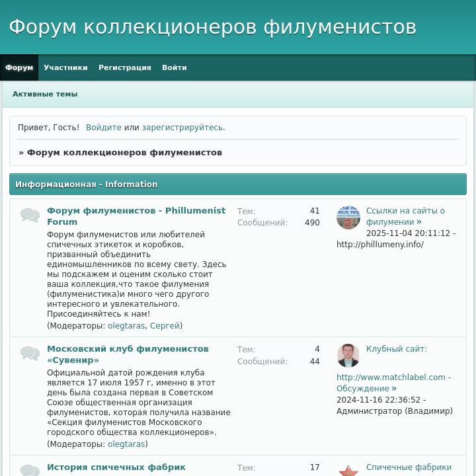Click speech bubble icon beside Форум филуменистов
Screen dimensions: 476x476
click(x=30, y=216)
